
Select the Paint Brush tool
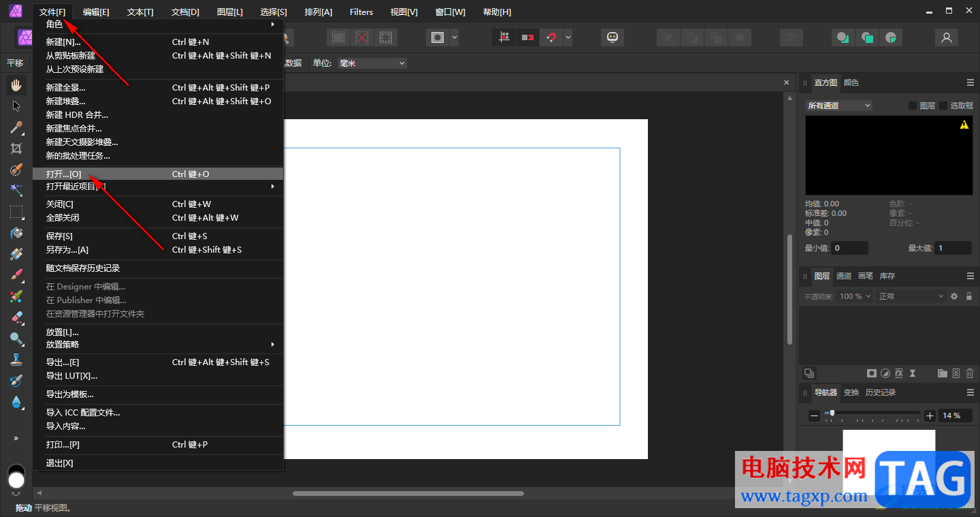click(x=17, y=275)
